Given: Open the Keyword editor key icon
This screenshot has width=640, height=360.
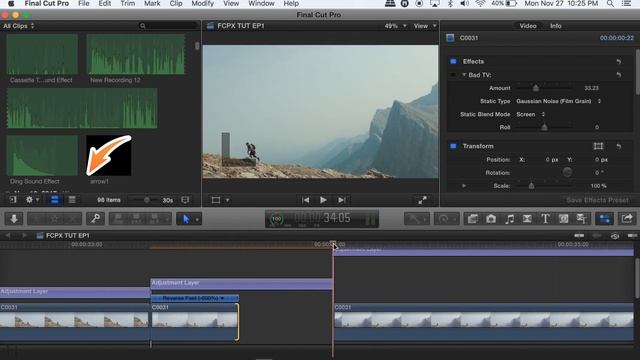Looking at the screenshot, I should (x=96, y=219).
